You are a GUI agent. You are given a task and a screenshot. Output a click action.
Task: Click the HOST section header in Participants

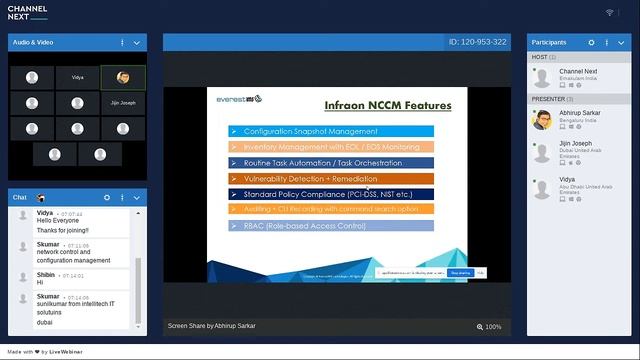point(579,57)
